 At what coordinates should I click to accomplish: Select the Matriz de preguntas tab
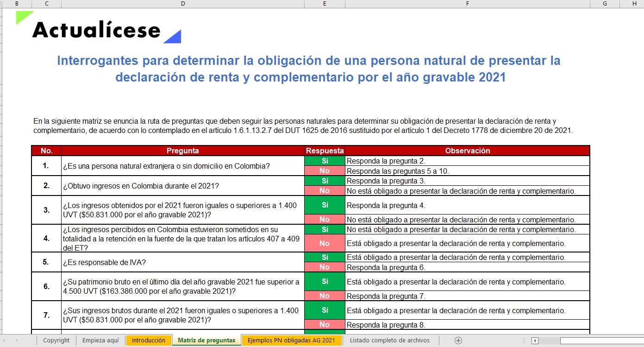coord(206,341)
